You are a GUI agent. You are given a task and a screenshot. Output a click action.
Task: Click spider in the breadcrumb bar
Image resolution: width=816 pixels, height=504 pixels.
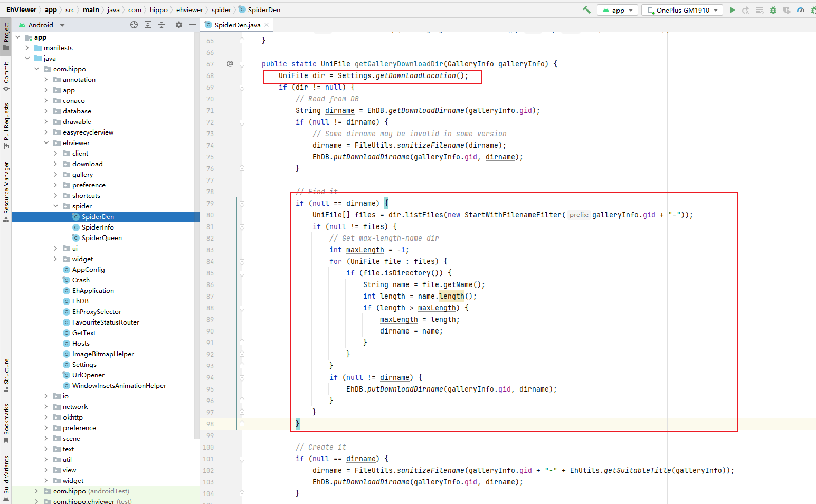[x=221, y=9]
